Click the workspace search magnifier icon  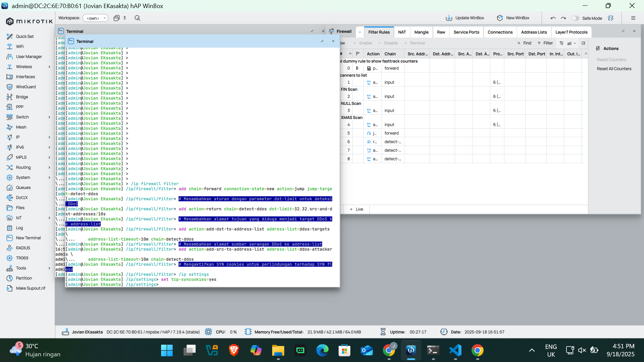point(137,18)
